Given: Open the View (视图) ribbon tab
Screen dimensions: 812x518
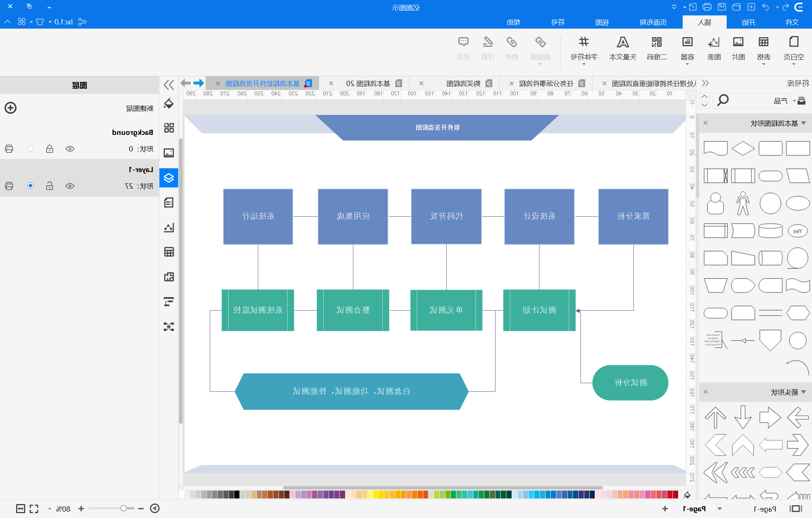Looking at the screenshot, I should point(602,22).
